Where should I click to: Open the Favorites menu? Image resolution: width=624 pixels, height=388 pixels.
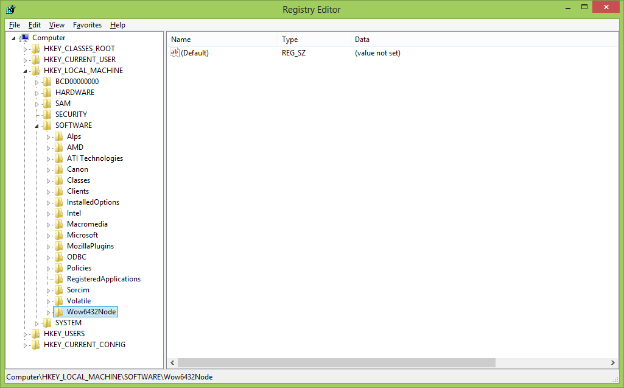(87, 25)
